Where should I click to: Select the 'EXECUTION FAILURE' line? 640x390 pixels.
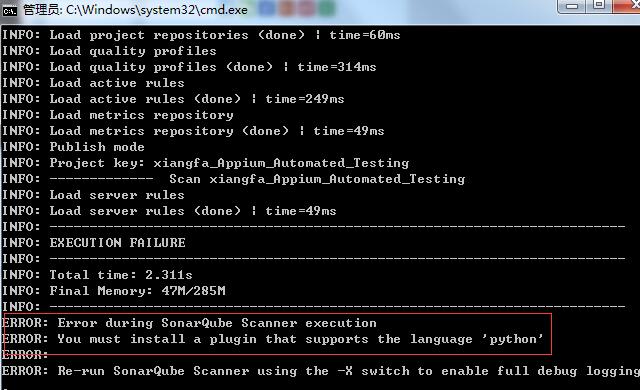click(93, 243)
